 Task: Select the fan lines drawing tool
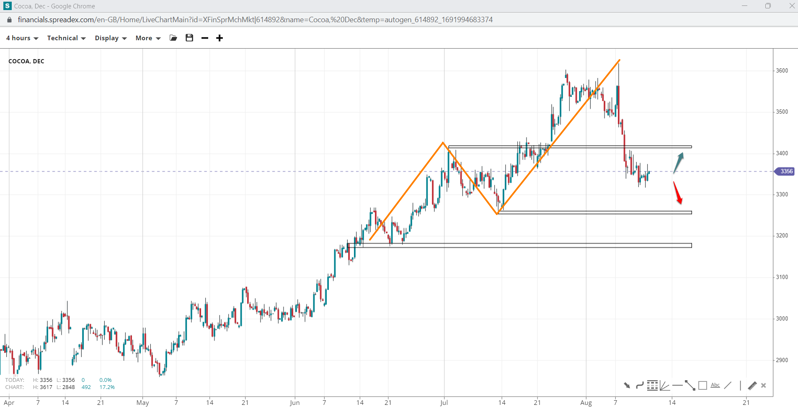coord(664,385)
